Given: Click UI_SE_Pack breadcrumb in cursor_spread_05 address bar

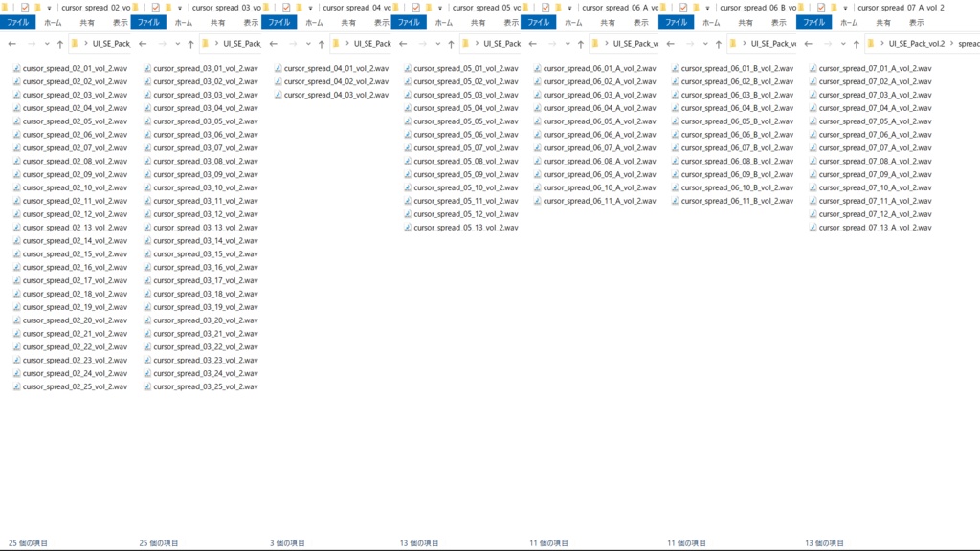Looking at the screenshot, I should [x=501, y=44].
